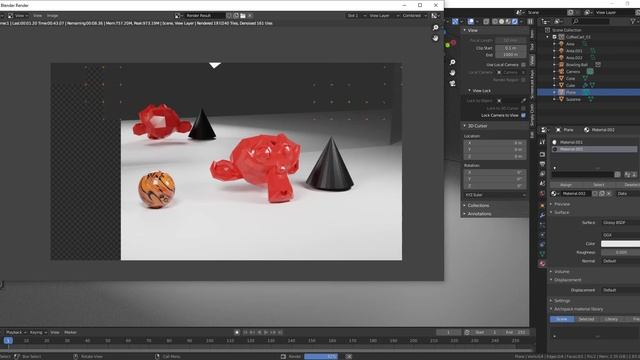Open the Keying menu in timeline
This screenshot has height=360, width=640.
38,332
